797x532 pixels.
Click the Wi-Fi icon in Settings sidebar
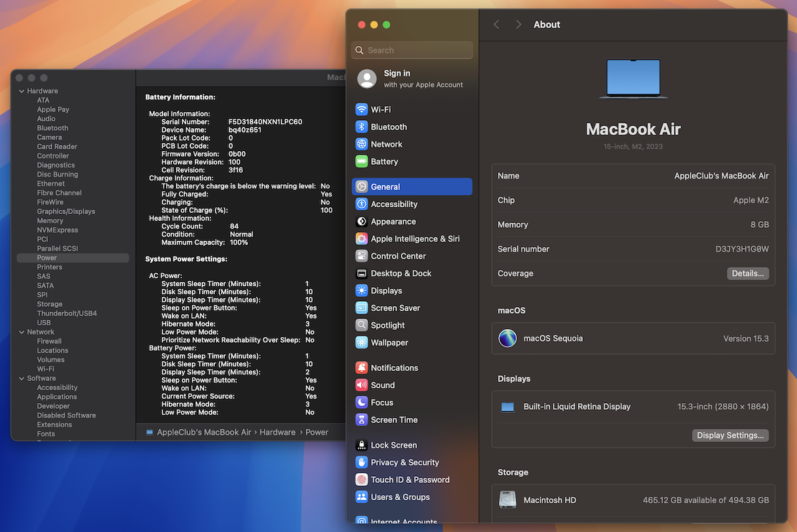click(361, 110)
